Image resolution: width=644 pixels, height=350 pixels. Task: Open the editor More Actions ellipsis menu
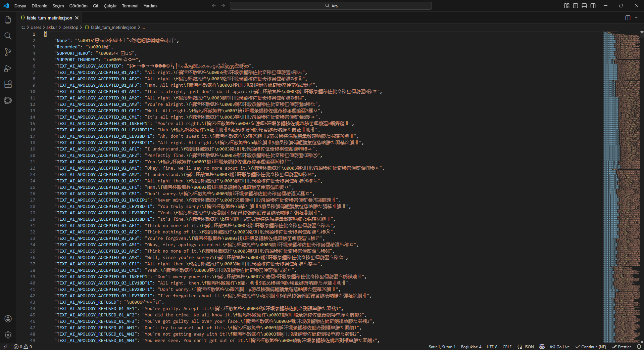click(637, 18)
